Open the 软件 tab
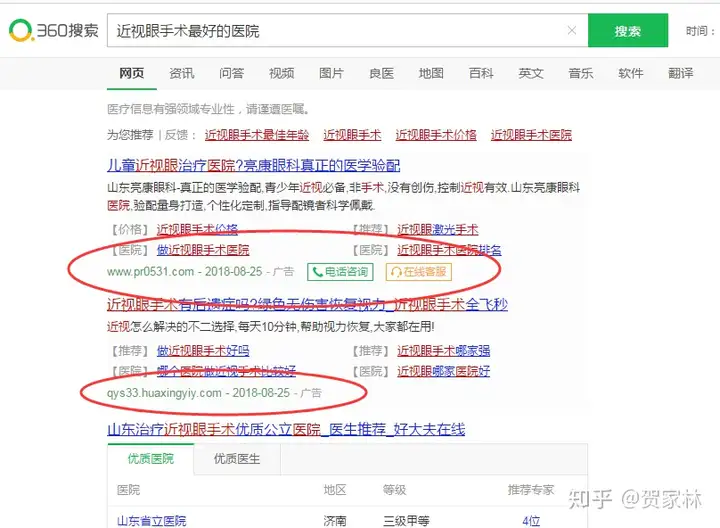Image resolution: width=720 pixels, height=528 pixels. 631,73
